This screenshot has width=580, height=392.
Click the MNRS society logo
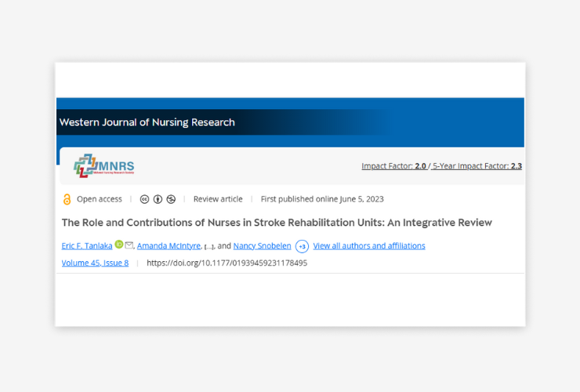[x=104, y=166]
